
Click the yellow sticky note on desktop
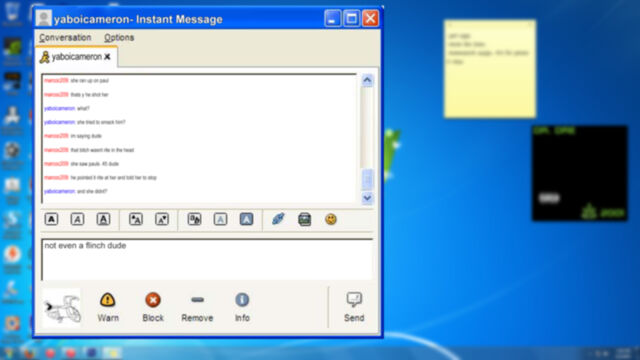(x=490, y=69)
